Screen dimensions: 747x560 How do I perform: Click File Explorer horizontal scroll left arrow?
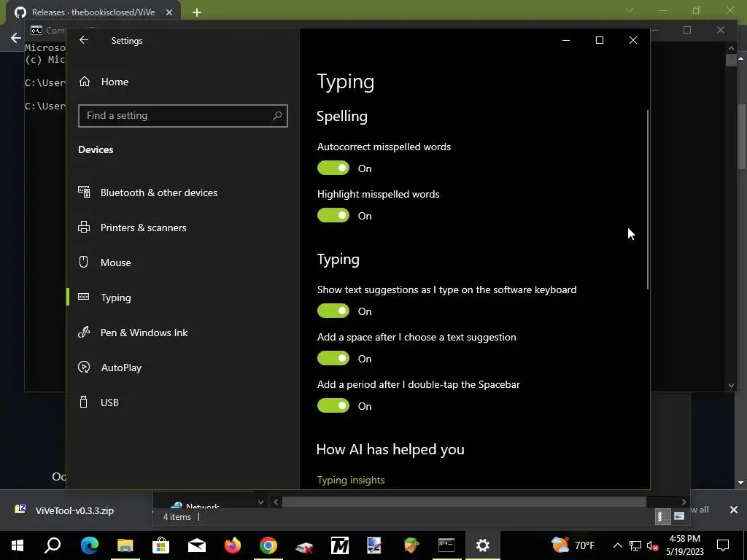[x=275, y=502]
